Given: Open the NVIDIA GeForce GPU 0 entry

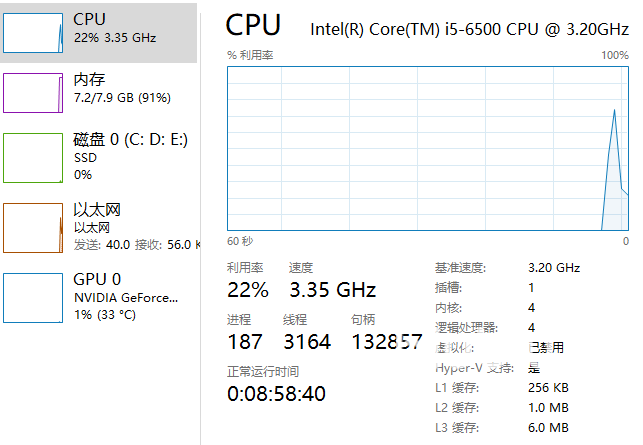Looking at the screenshot, I should pyautogui.click(x=126, y=297).
